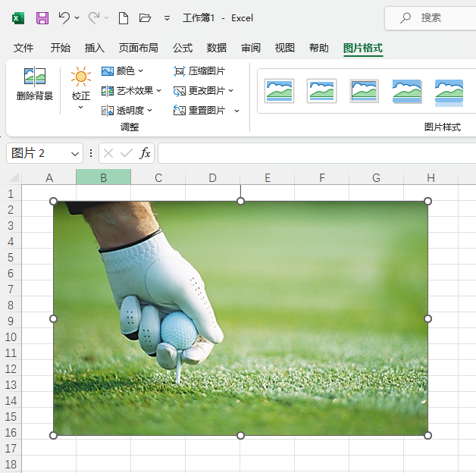Select all cells with the corner triangle
This screenshot has height=473, width=476.
[x=14, y=177]
